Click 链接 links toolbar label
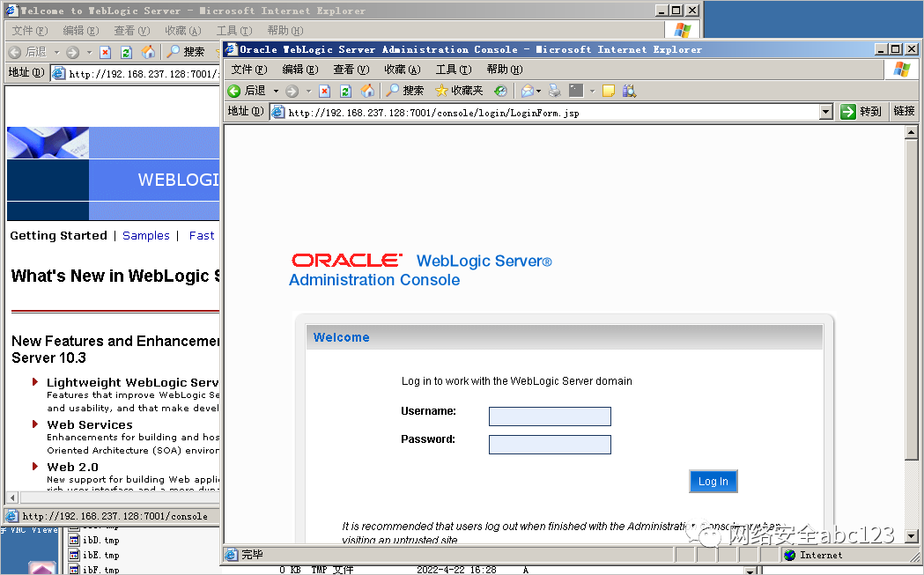Screen dimensions: 924x575 904,111
